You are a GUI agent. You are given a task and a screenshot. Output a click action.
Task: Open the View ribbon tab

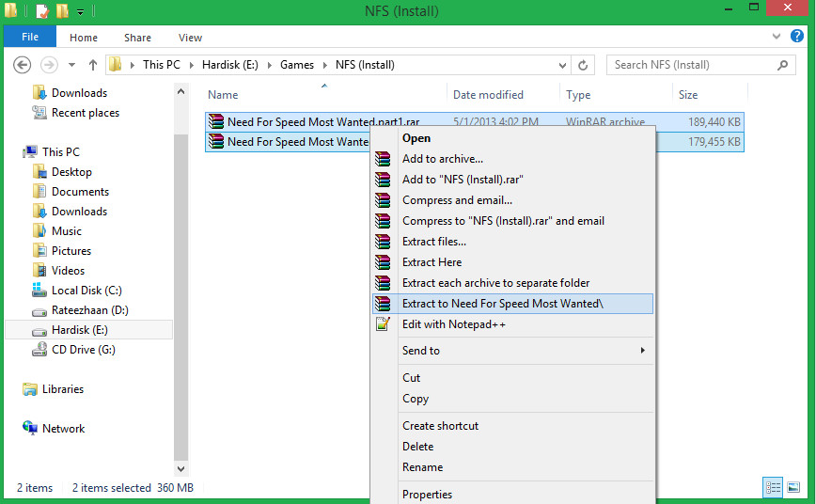[190, 38]
